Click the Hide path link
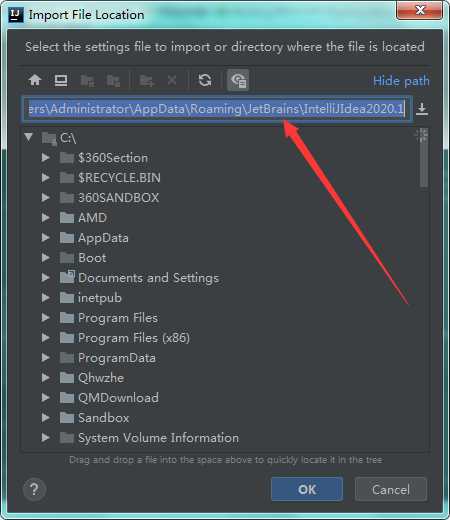This screenshot has height=520, width=450. click(x=401, y=81)
